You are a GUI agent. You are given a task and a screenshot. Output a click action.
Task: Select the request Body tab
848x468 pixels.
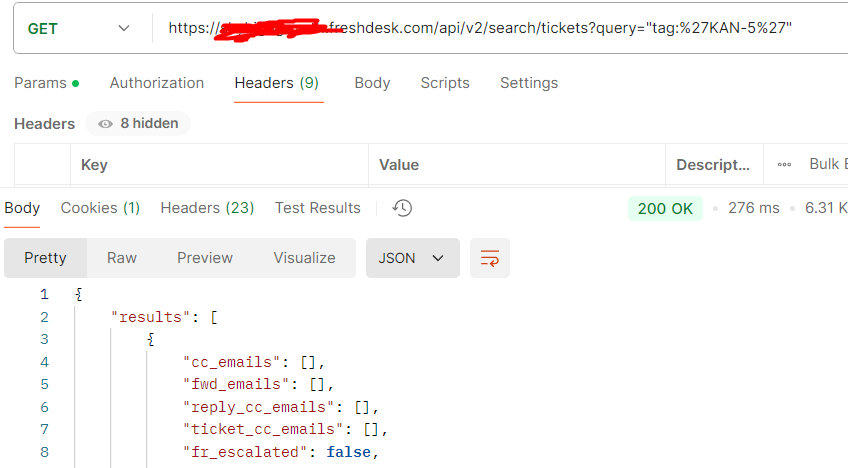click(372, 83)
